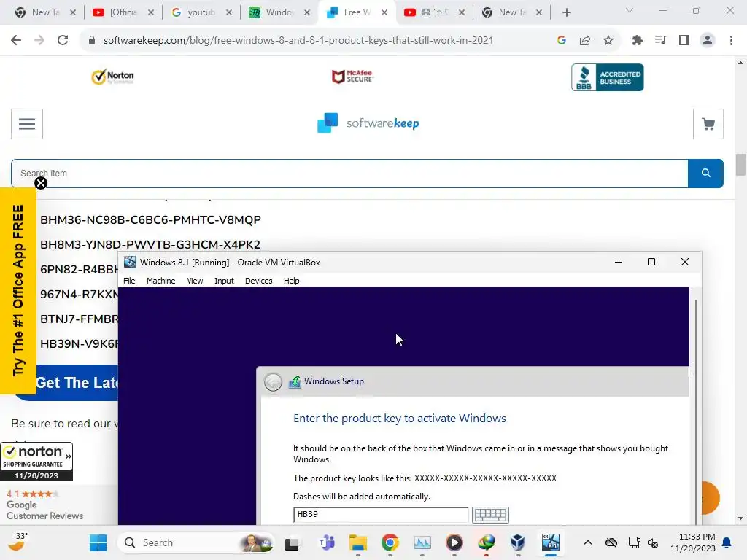Select product key BHM36-NC98B-C6BC6-PMHTC-V8MQP
The image size is (747, 560).
(x=150, y=220)
